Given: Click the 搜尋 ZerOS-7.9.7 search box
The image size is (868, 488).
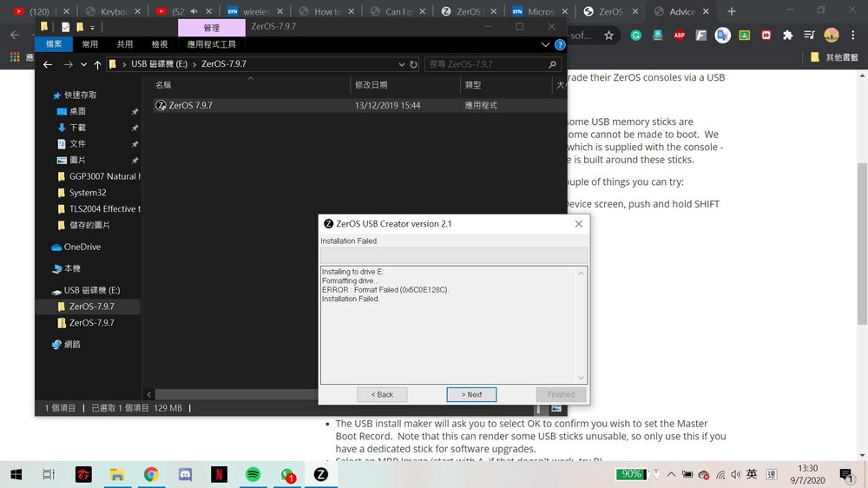Looking at the screenshot, I should (x=484, y=64).
